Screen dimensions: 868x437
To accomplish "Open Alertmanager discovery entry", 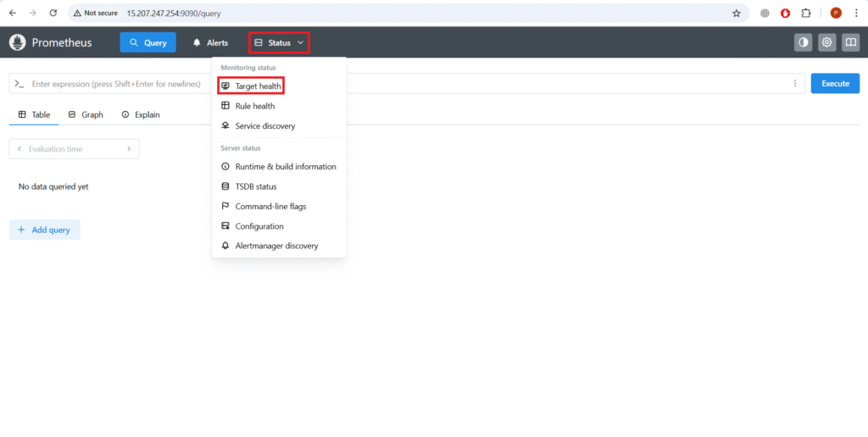I will coord(279,246).
